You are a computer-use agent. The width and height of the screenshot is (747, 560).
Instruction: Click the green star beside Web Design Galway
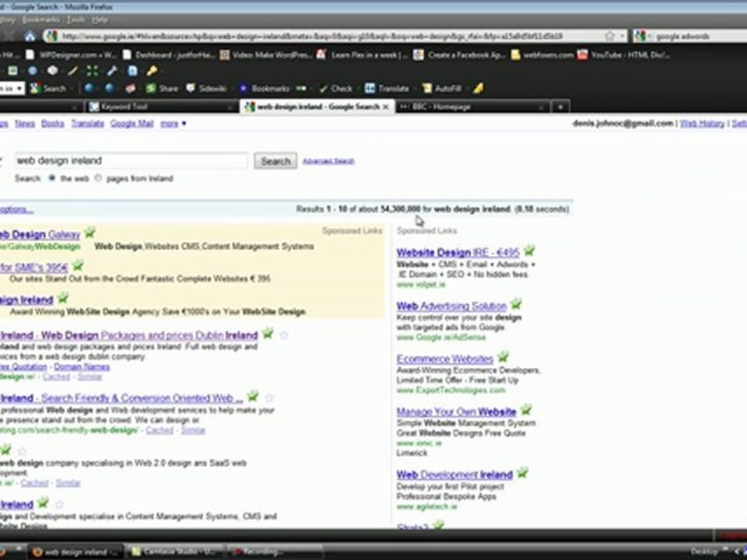89,233
